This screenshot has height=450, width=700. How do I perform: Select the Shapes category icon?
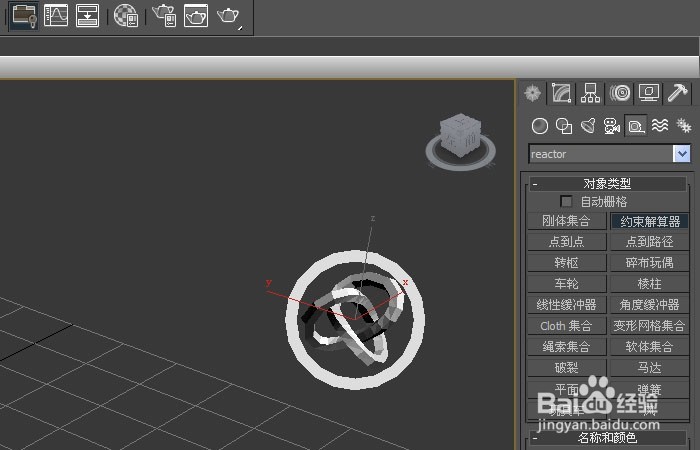point(564,126)
